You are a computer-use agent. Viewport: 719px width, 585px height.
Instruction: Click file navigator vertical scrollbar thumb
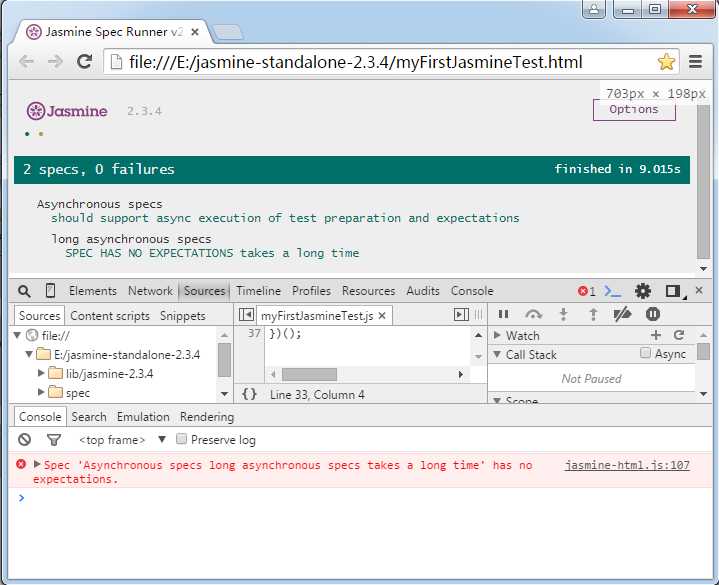point(224,359)
